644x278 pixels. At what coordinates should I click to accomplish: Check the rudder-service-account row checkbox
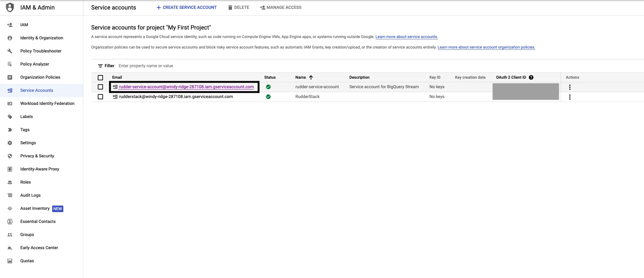(100, 87)
